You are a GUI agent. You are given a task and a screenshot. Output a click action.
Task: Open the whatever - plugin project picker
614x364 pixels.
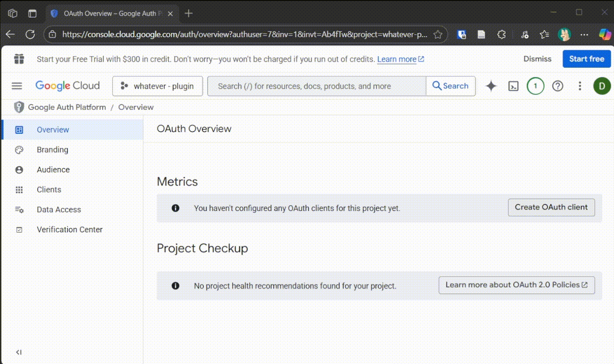(x=158, y=86)
